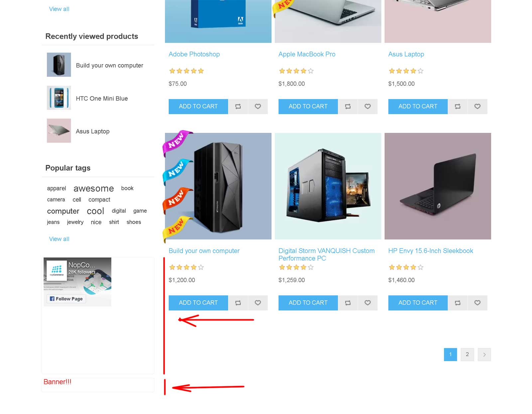Go to next page arrow in pager
This screenshot has height=414, width=532.
pos(484,354)
